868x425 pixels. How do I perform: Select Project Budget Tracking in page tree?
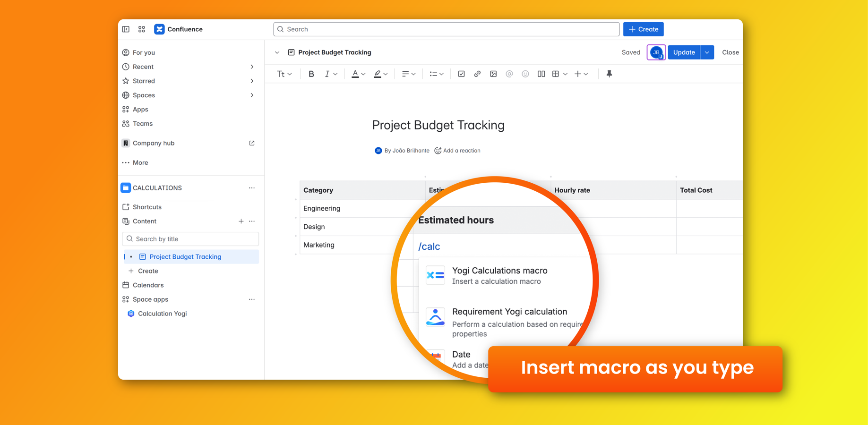pos(190,257)
